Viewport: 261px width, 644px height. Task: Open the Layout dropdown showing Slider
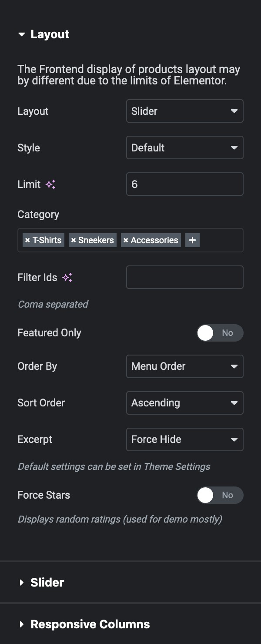184,111
